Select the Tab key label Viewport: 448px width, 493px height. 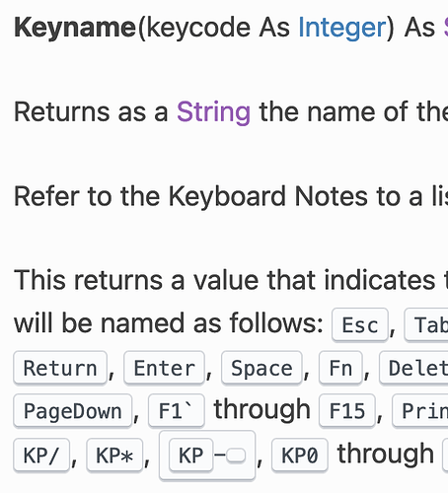point(426,324)
